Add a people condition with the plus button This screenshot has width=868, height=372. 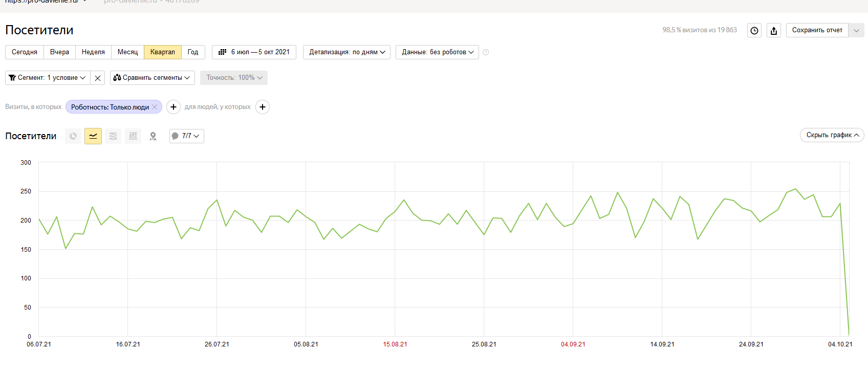263,107
